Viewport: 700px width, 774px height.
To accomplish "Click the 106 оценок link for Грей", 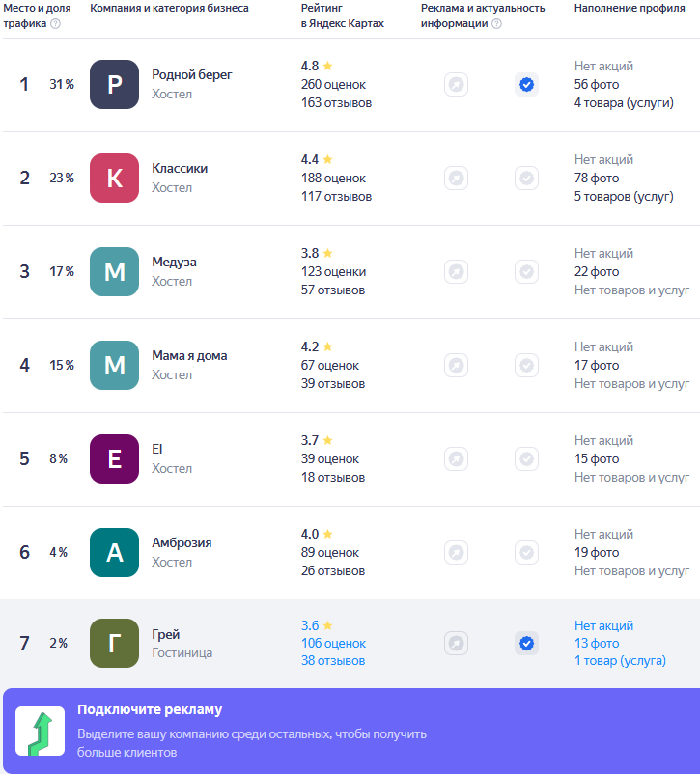I will [x=333, y=643].
